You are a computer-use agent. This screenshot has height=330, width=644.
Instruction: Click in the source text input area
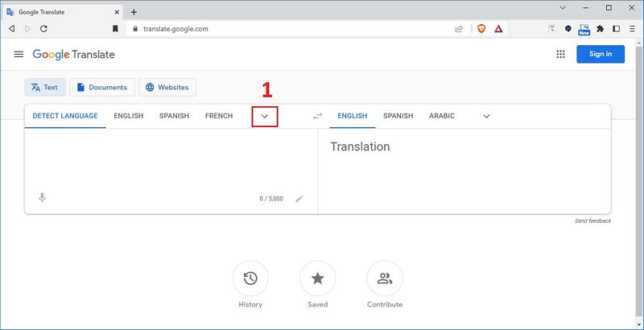161,157
